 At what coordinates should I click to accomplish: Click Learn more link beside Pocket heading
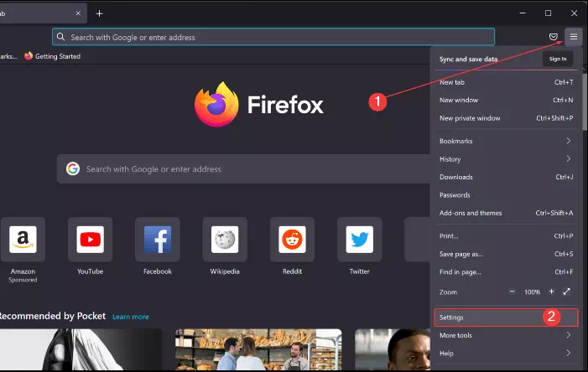point(131,317)
